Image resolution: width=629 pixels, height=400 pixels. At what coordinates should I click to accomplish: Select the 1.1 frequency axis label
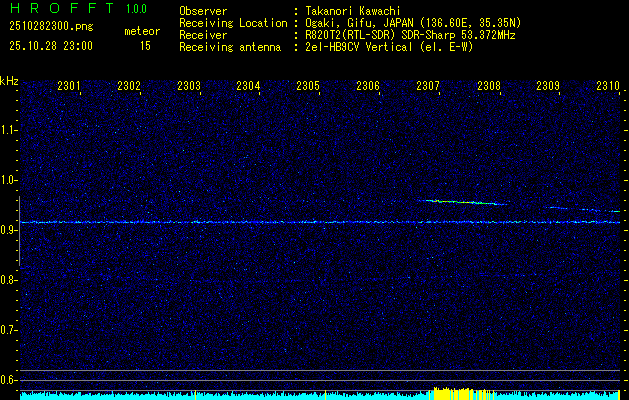tap(9, 130)
